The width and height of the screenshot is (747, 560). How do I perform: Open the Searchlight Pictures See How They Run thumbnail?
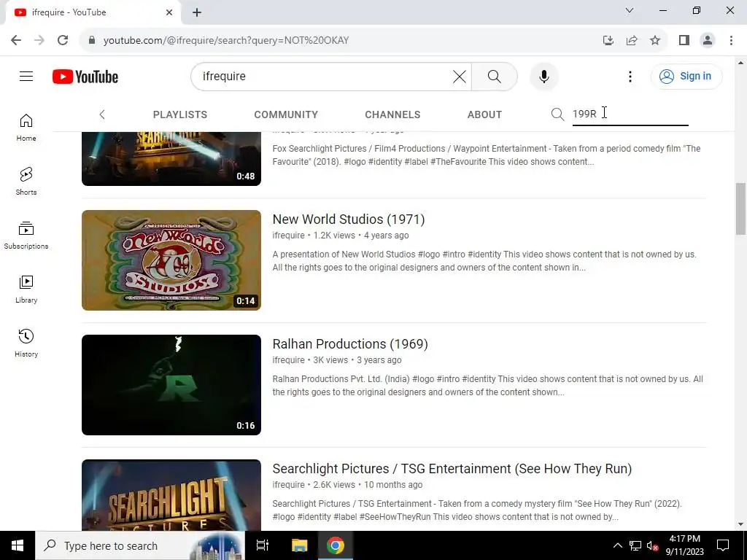coord(171,495)
